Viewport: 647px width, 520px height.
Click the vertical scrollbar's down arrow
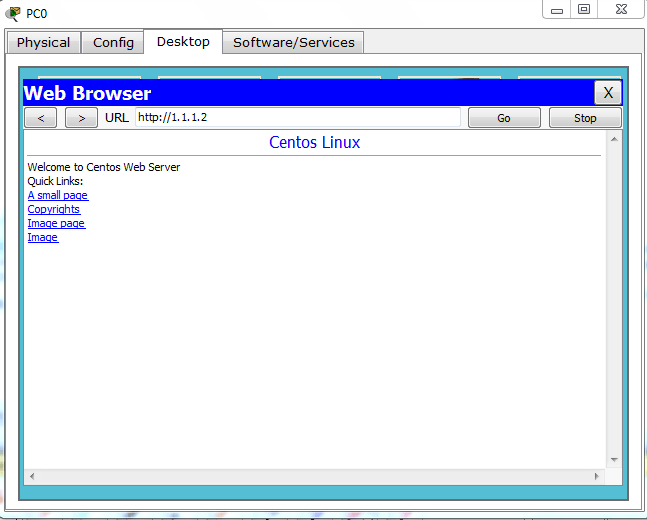click(x=614, y=460)
